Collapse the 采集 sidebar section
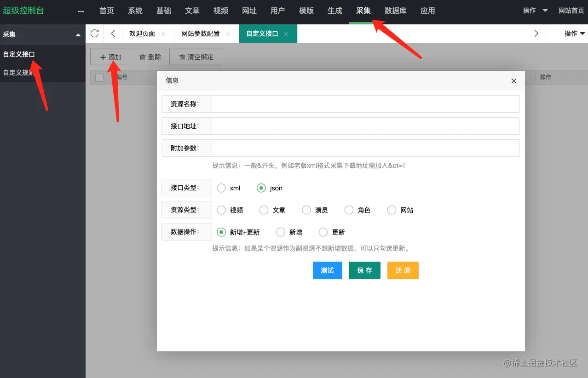 click(x=78, y=35)
